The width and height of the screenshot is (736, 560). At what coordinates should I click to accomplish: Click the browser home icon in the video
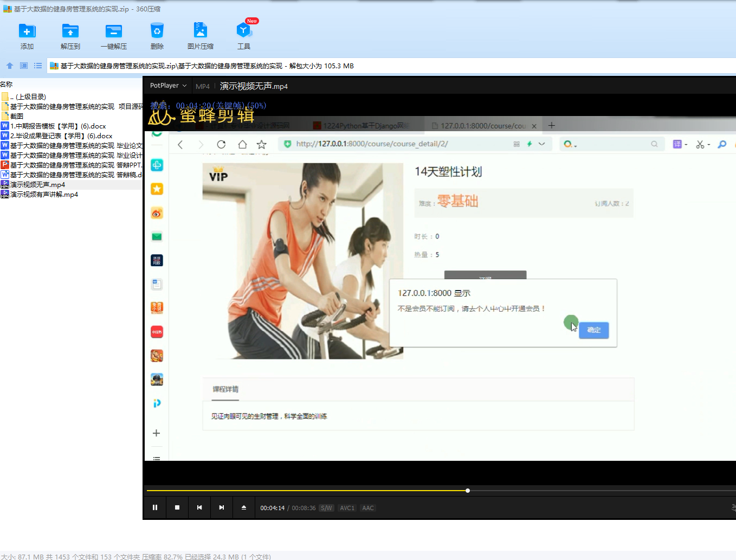[x=242, y=144]
